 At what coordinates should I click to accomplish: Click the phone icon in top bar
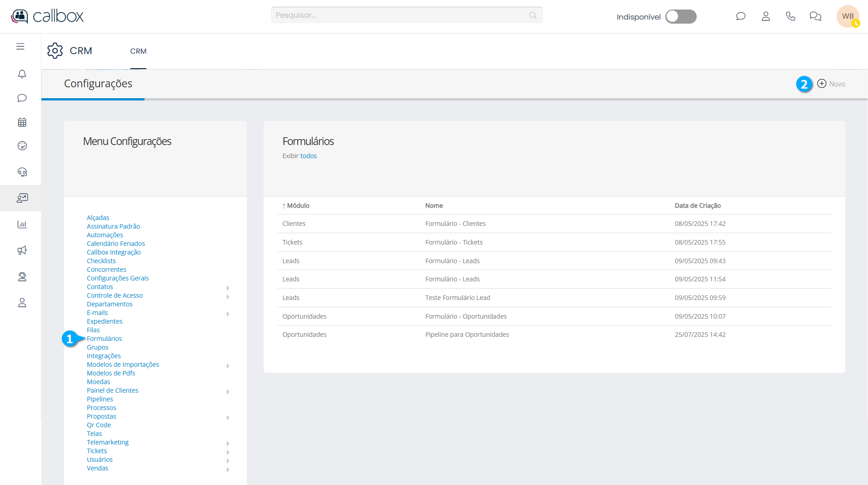point(790,16)
